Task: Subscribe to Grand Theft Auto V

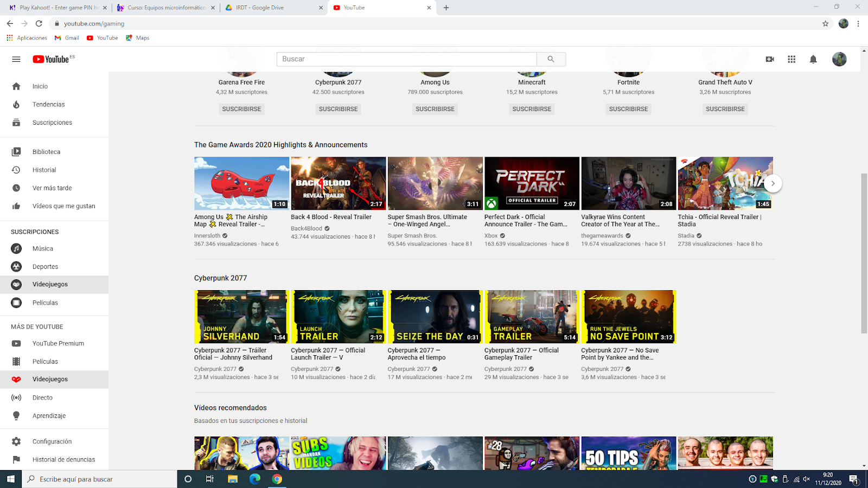Action: tap(725, 109)
